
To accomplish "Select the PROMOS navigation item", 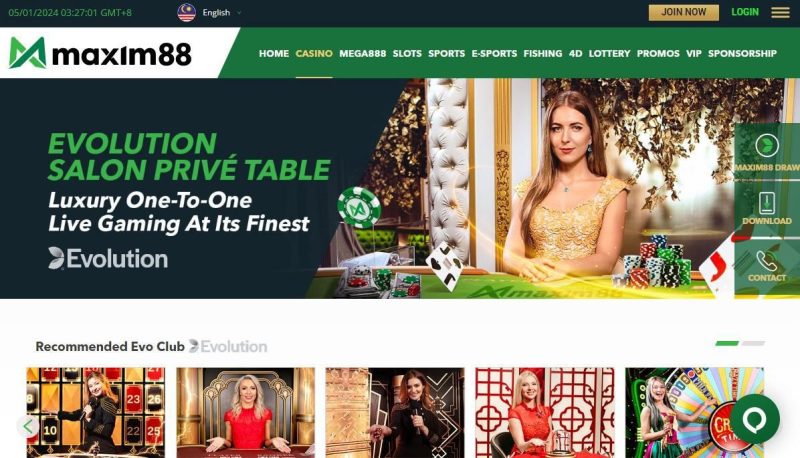I will tap(658, 54).
